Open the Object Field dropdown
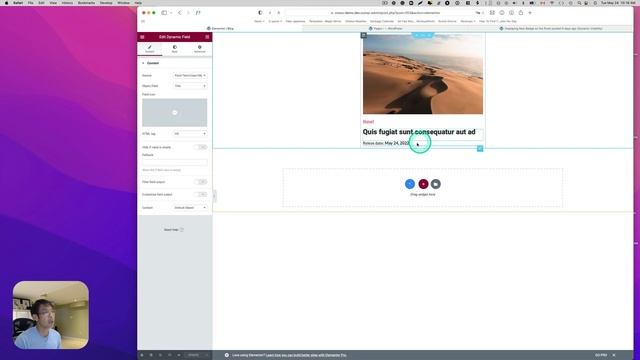Viewport: 640px width, 360px height. point(190,86)
